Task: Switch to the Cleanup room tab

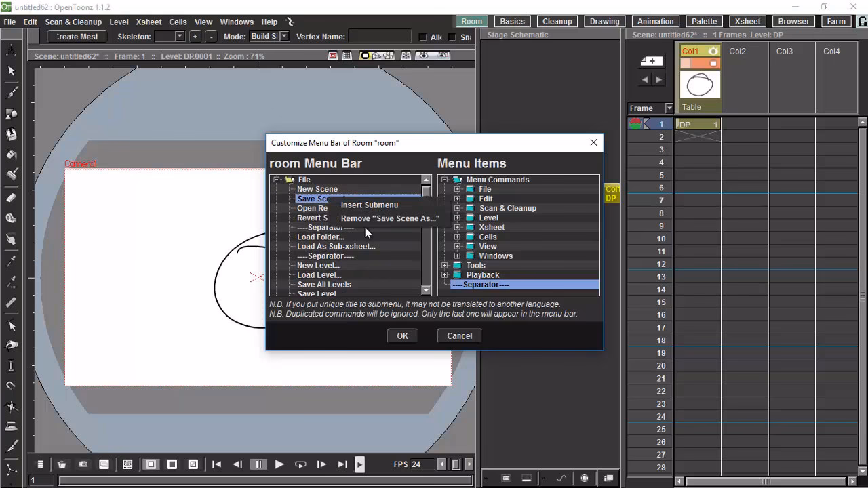Action: tap(557, 21)
